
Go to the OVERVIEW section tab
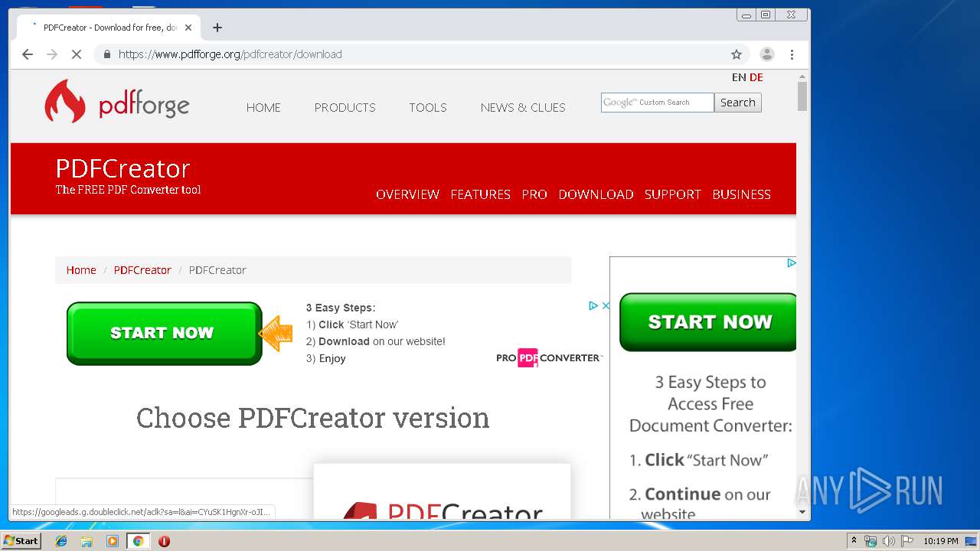[407, 194]
